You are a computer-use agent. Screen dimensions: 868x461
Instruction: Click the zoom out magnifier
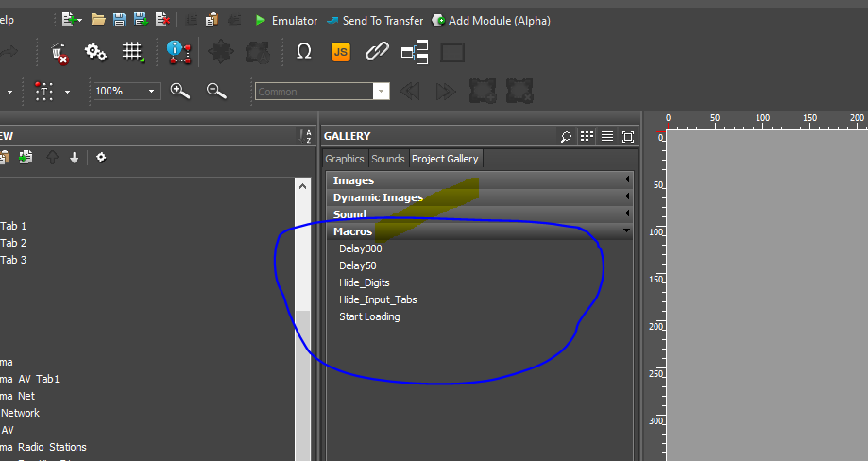pos(216,91)
